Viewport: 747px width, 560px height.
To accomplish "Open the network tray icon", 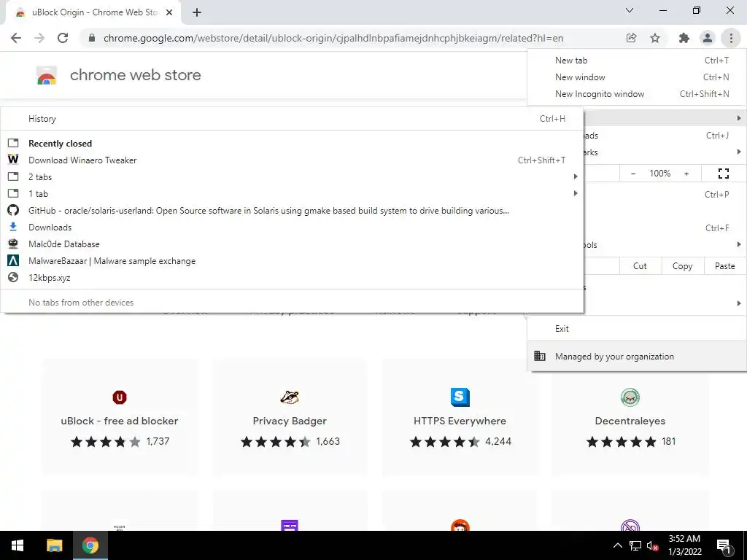I will [635, 545].
